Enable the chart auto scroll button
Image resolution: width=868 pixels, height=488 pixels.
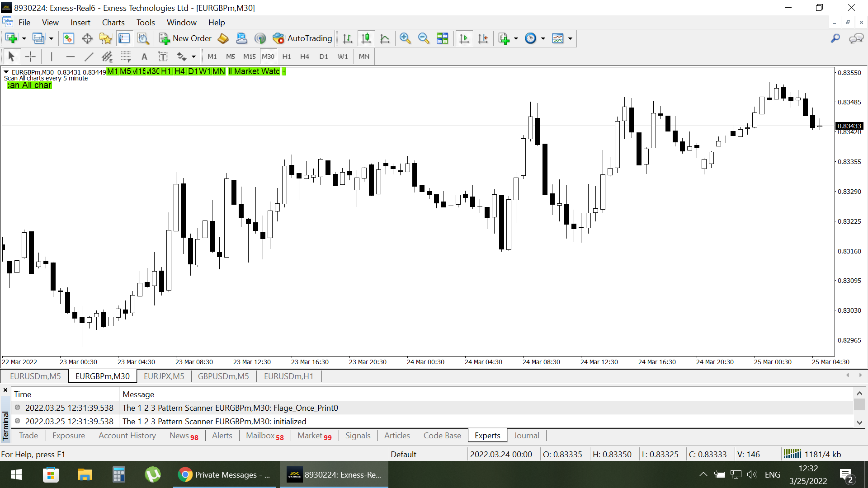click(464, 38)
